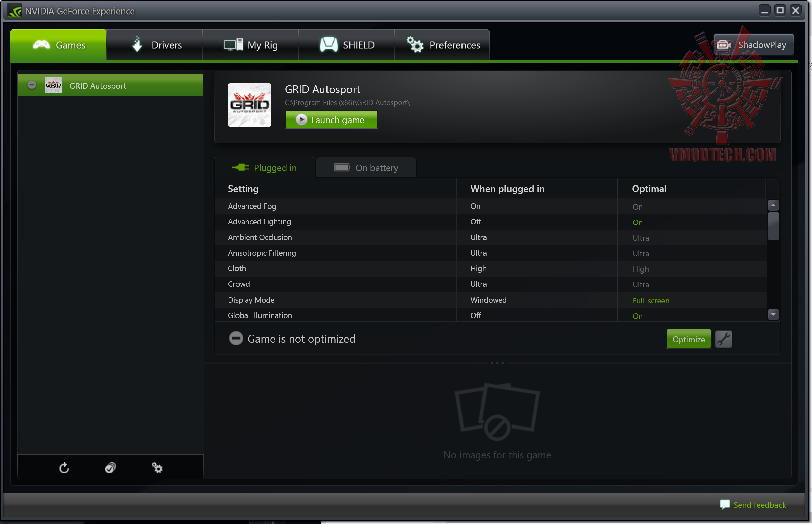
Task: Switch to the Plugged in power tab
Action: pos(265,168)
